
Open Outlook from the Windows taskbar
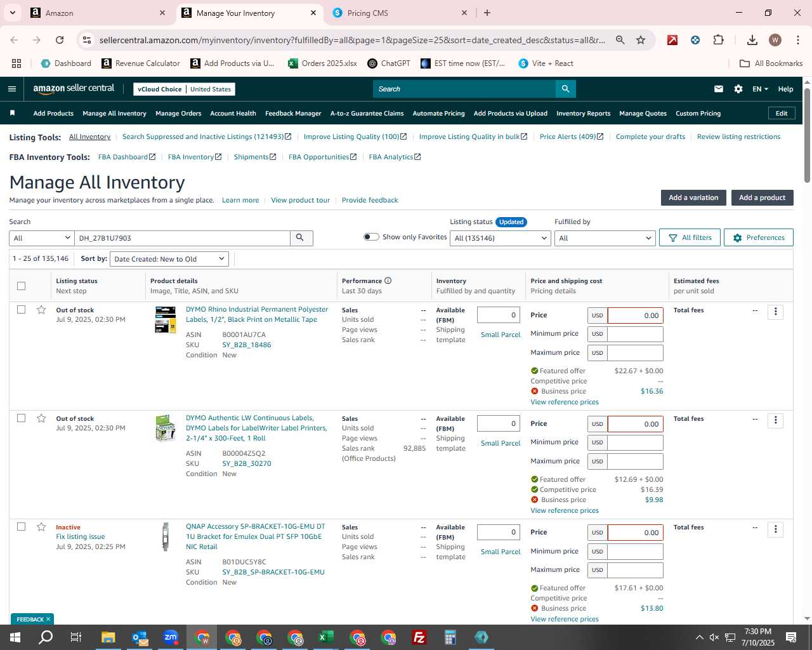click(140, 637)
